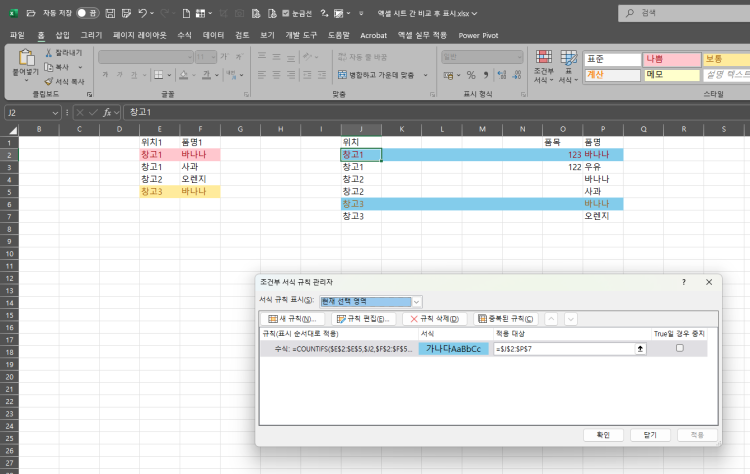This screenshot has height=474, width=750.
Task: Tick the True일 경우 중지 checkbox
Action: 680,349
